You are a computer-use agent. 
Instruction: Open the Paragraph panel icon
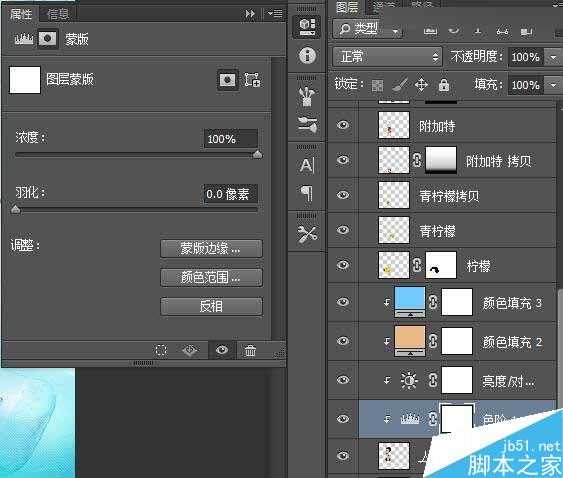click(x=306, y=193)
